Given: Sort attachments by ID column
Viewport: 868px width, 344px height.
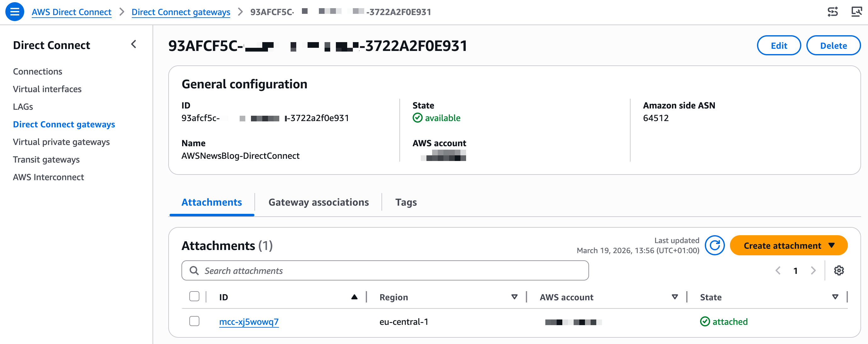Looking at the screenshot, I should tap(354, 297).
